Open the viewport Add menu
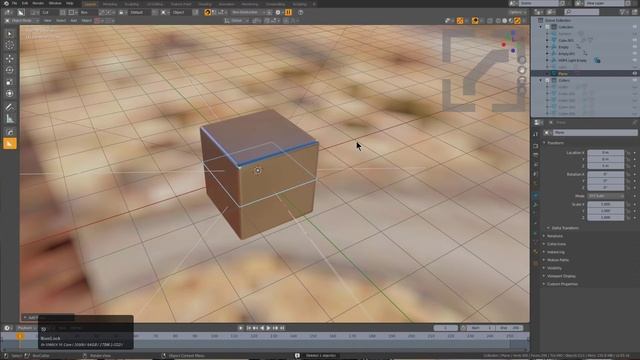This screenshot has width=640, height=360. coord(73,20)
